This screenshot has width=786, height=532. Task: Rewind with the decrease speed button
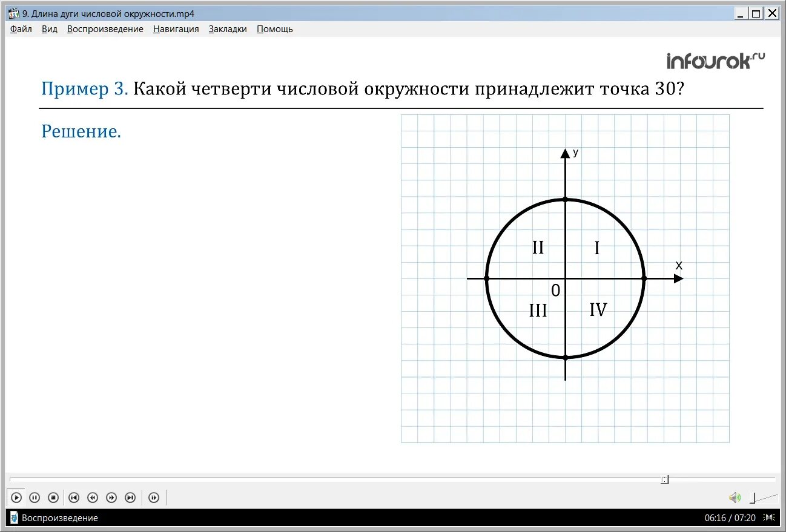pyautogui.click(x=93, y=498)
